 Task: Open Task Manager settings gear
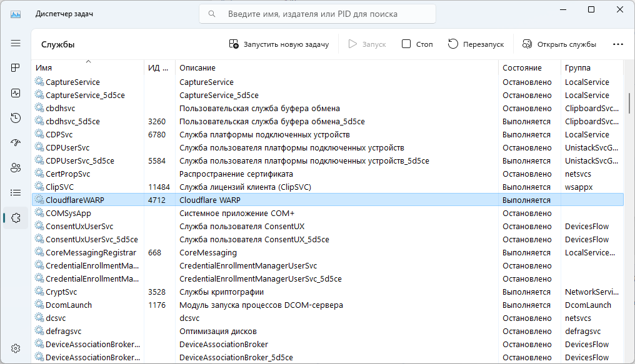click(16, 348)
